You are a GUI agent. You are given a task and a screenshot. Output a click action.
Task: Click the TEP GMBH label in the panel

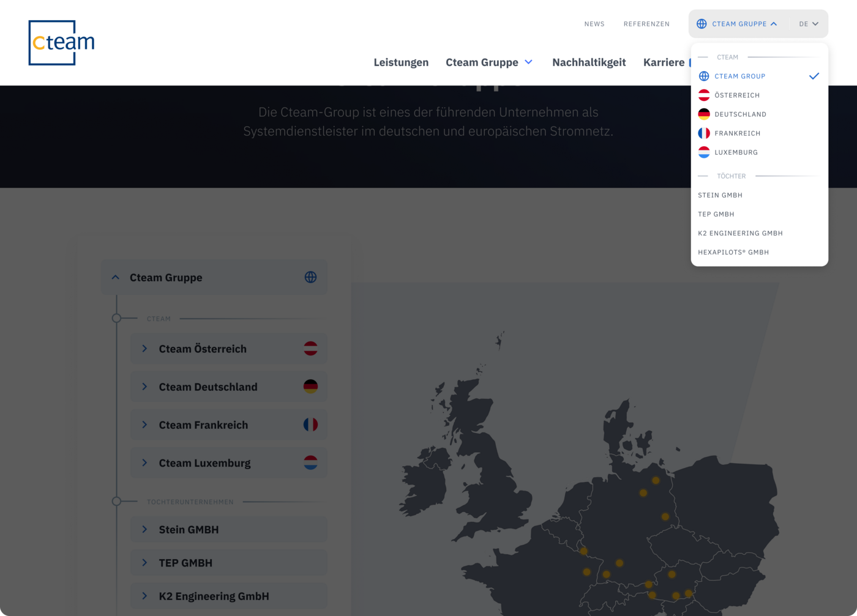coord(185,563)
